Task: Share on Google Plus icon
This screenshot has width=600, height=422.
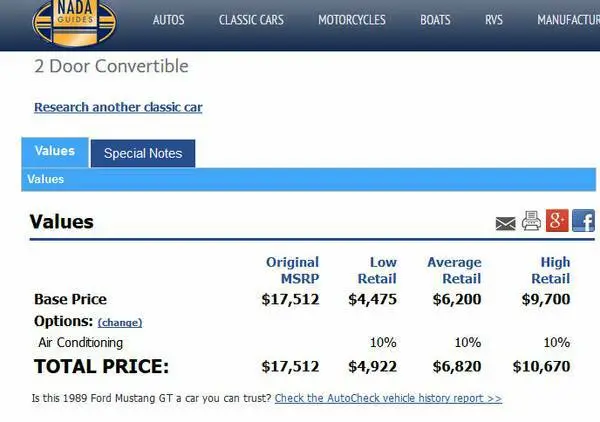Action: 557,220
